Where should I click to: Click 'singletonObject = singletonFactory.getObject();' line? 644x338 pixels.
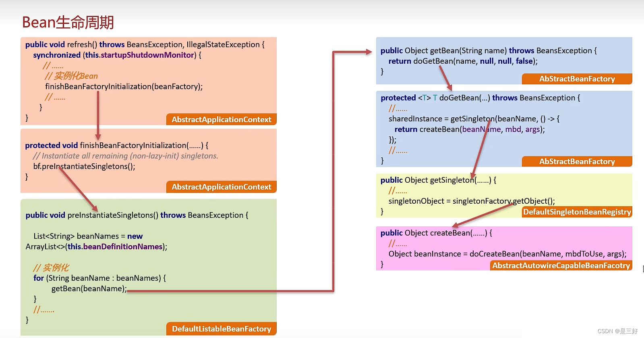point(472,201)
